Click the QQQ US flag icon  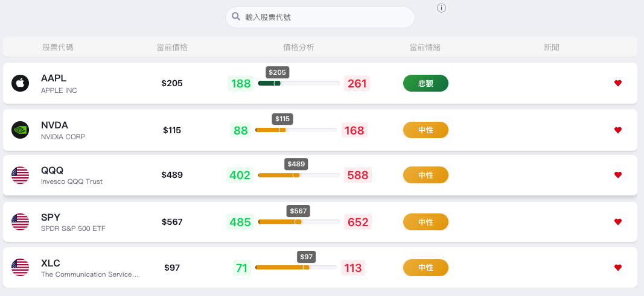point(20,175)
